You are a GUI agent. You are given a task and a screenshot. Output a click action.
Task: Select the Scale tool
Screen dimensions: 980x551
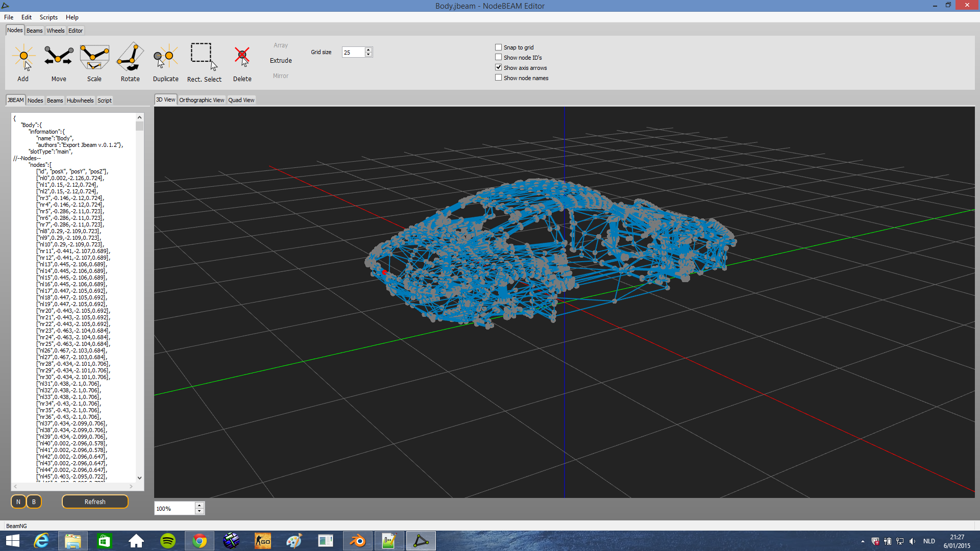pyautogui.click(x=94, y=62)
